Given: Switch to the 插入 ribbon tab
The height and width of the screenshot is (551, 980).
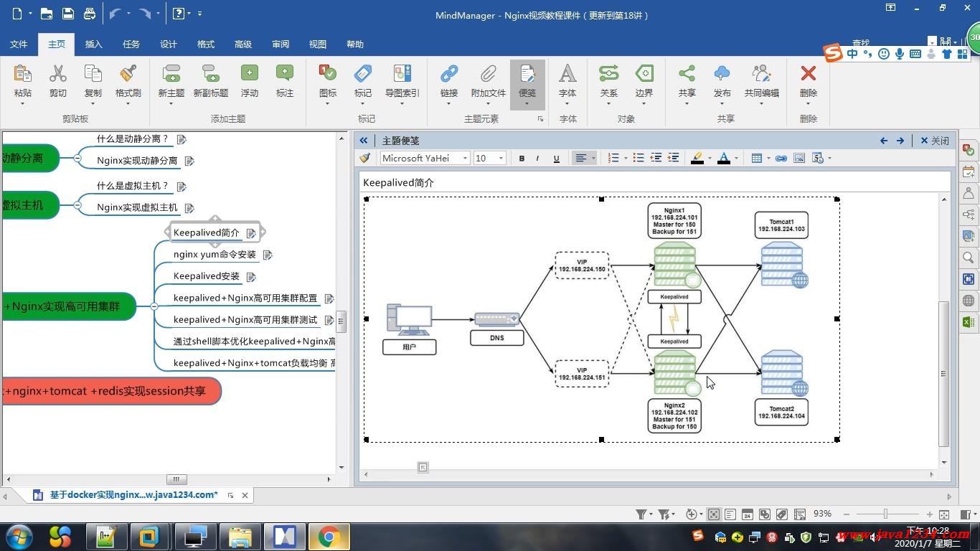Looking at the screenshot, I should (x=94, y=44).
